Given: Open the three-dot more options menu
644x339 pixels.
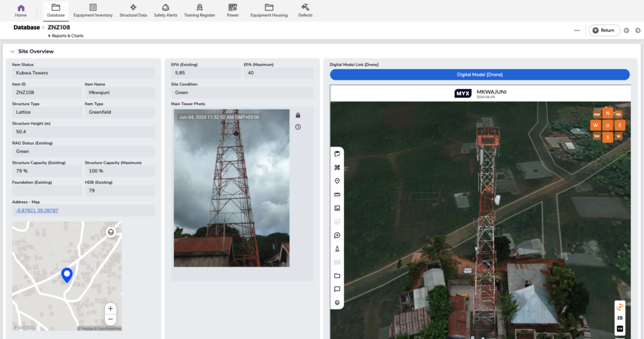Looking at the screenshot, I should (577, 30).
